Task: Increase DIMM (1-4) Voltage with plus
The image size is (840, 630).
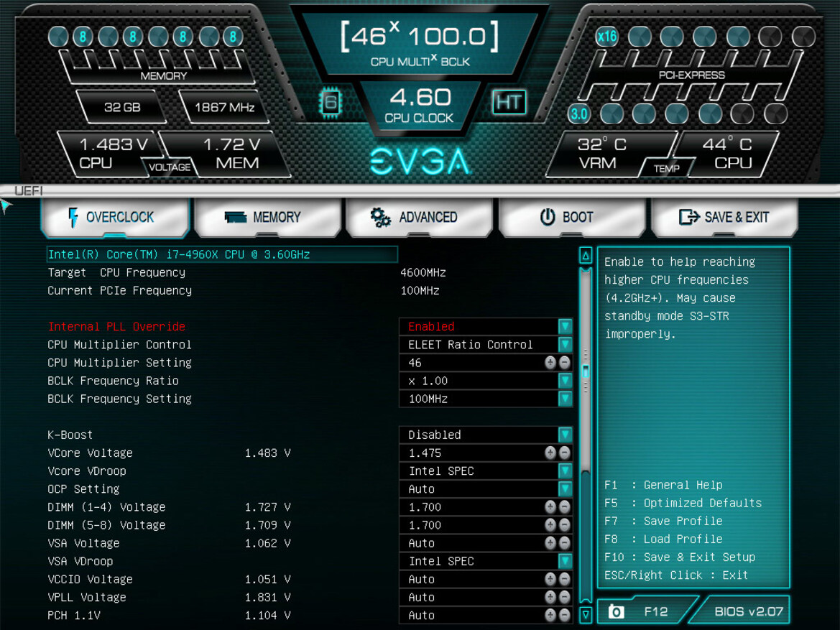Action: (x=550, y=506)
